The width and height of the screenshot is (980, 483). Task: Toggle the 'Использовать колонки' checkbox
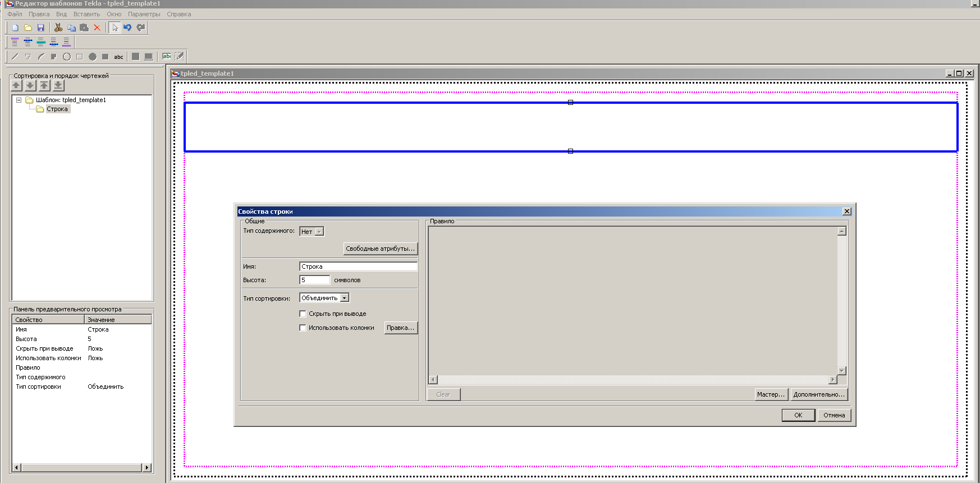click(303, 328)
